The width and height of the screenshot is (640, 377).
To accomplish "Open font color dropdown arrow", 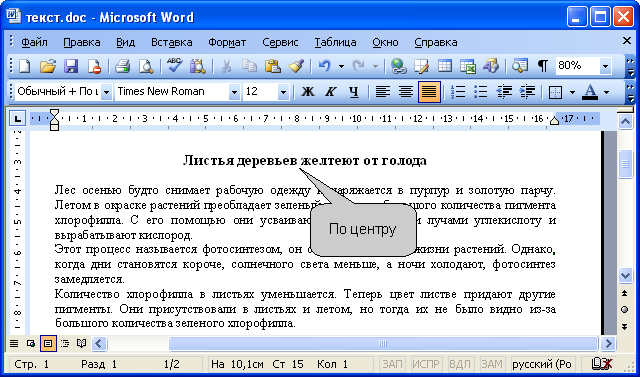I will tap(606, 92).
